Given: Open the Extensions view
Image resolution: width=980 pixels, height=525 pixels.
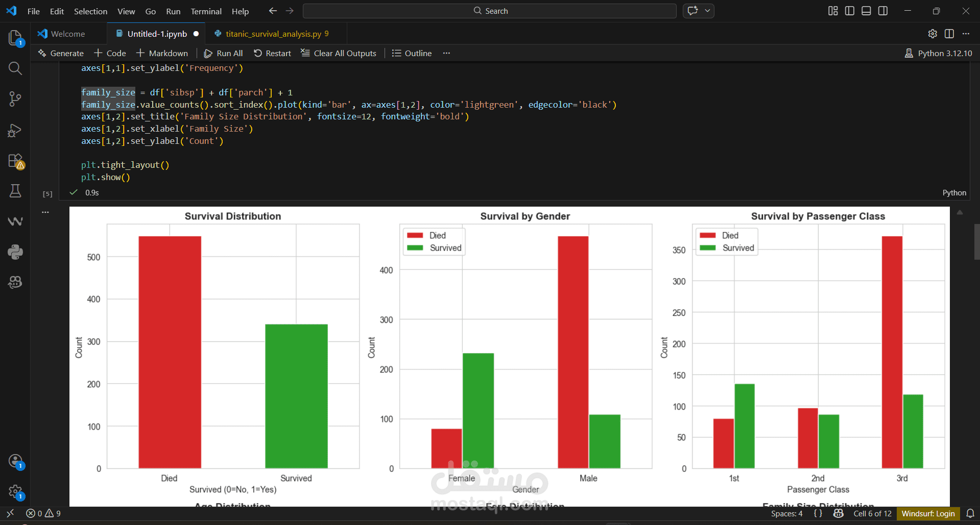Looking at the screenshot, I should tap(15, 161).
